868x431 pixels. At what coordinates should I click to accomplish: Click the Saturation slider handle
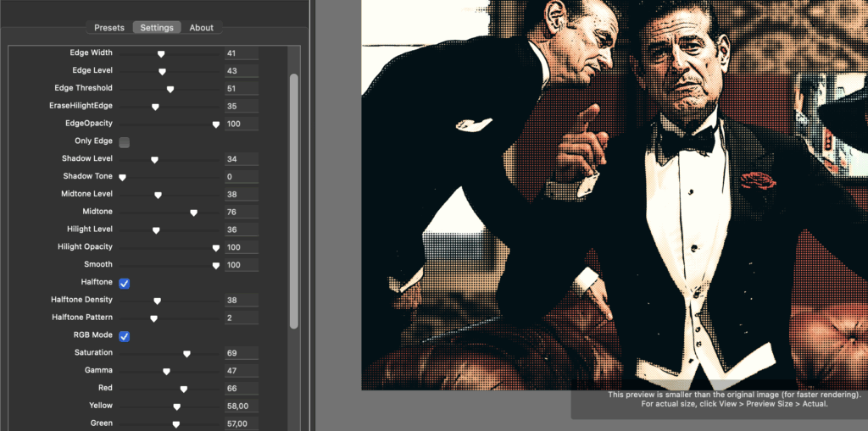(x=186, y=354)
